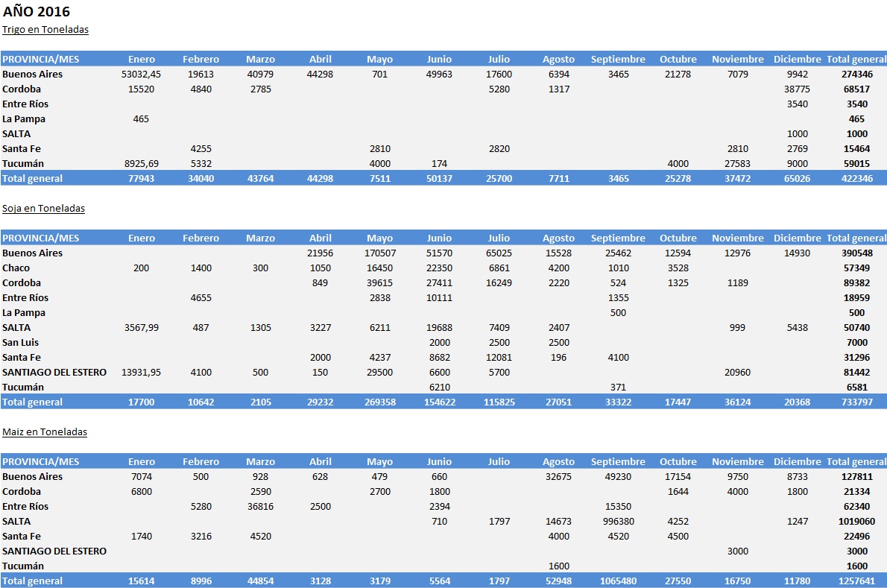Screen dimensions: 887x588
Task: Click Maiz grand total 1257641
Action: pyautogui.click(x=857, y=581)
